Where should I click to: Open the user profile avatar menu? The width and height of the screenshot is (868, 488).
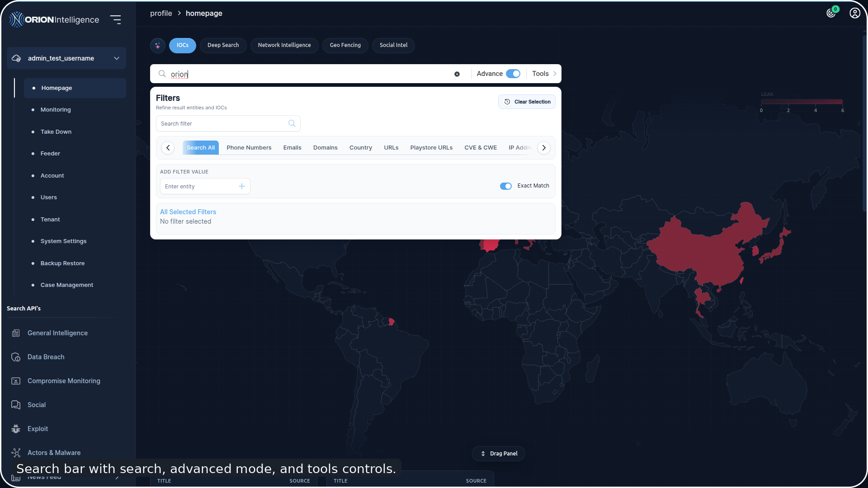point(854,13)
